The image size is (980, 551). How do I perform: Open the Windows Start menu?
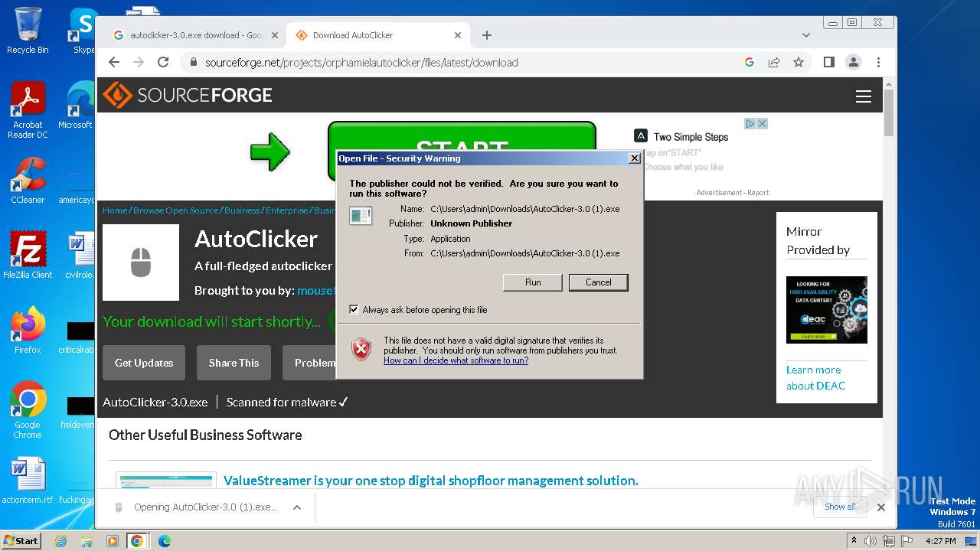click(x=21, y=540)
